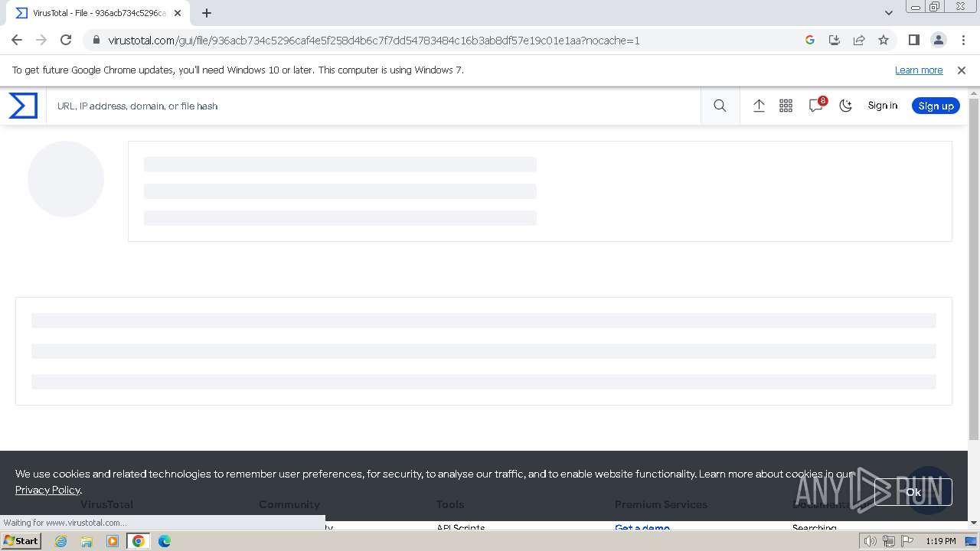Dismiss the Chrome update notification bar

[x=962, y=70]
